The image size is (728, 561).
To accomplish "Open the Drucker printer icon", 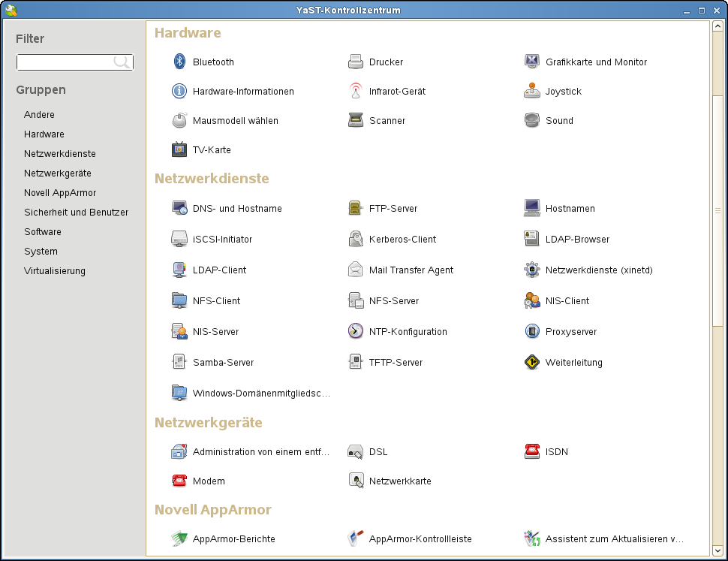I will click(x=356, y=62).
